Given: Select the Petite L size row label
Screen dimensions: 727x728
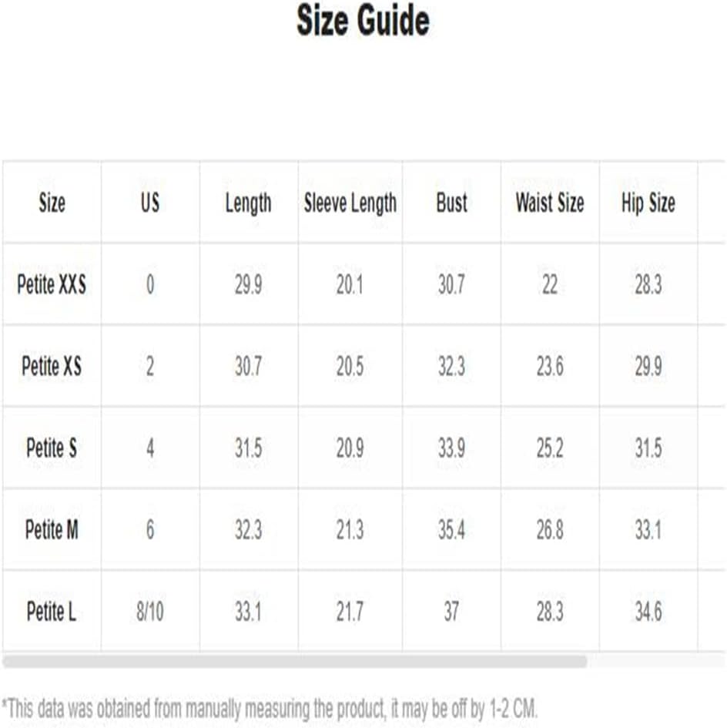Looking at the screenshot, I should 52,612.
